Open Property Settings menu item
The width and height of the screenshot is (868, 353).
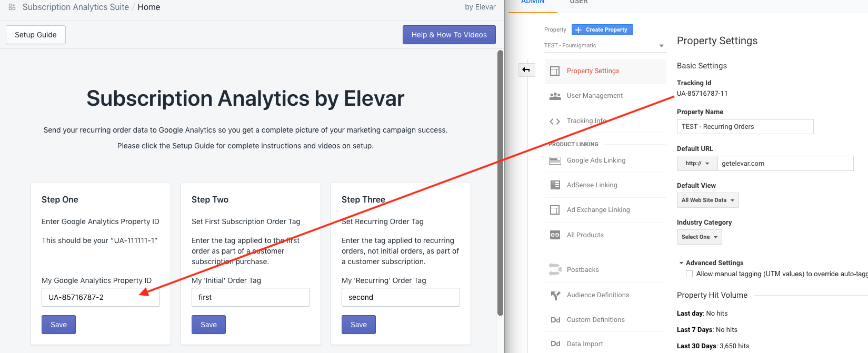pyautogui.click(x=605, y=71)
